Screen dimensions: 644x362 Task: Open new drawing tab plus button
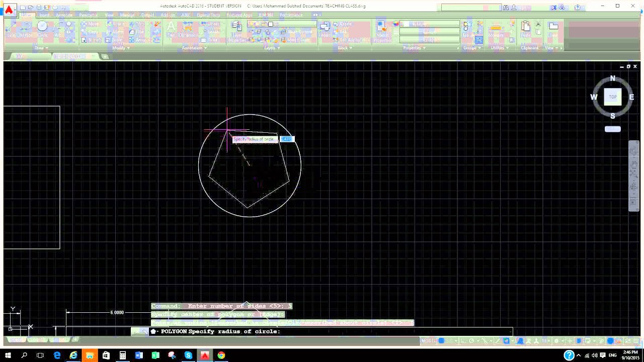(105, 56)
